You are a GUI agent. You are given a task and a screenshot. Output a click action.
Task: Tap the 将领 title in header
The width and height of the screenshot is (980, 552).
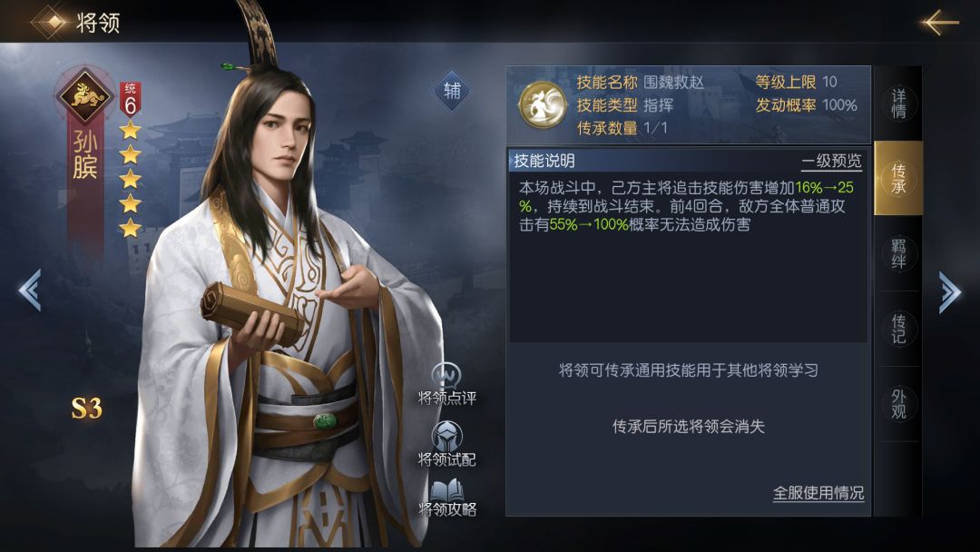click(x=98, y=23)
